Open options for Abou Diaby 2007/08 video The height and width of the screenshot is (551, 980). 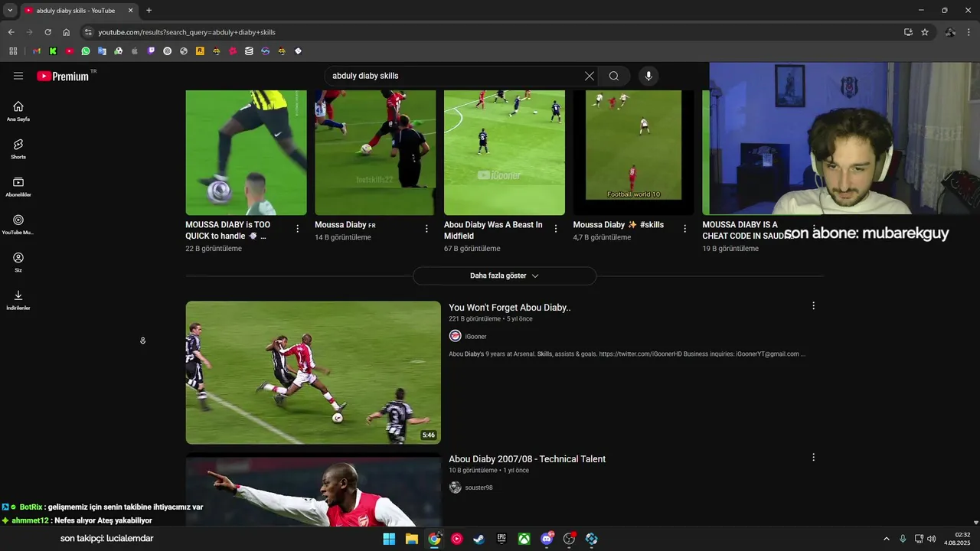(813, 458)
